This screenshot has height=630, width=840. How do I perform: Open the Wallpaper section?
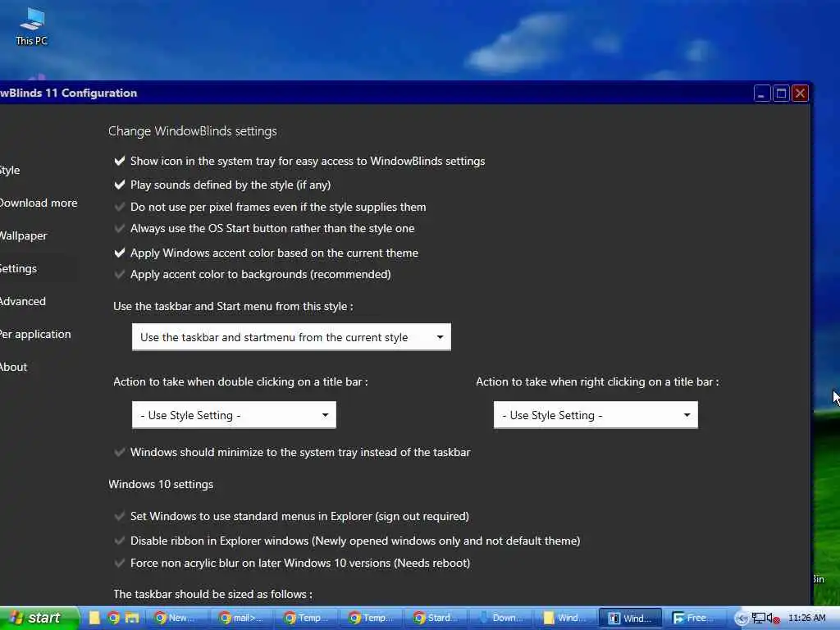(23, 235)
